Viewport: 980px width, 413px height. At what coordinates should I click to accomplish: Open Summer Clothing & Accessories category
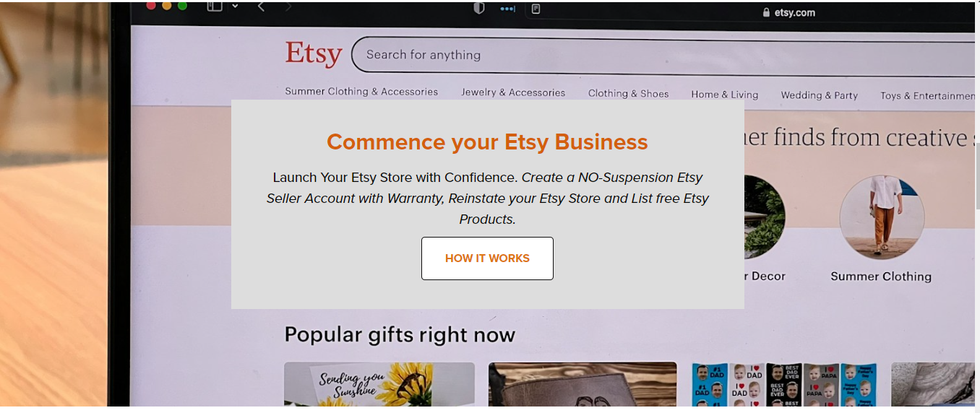[x=361, y=92]
